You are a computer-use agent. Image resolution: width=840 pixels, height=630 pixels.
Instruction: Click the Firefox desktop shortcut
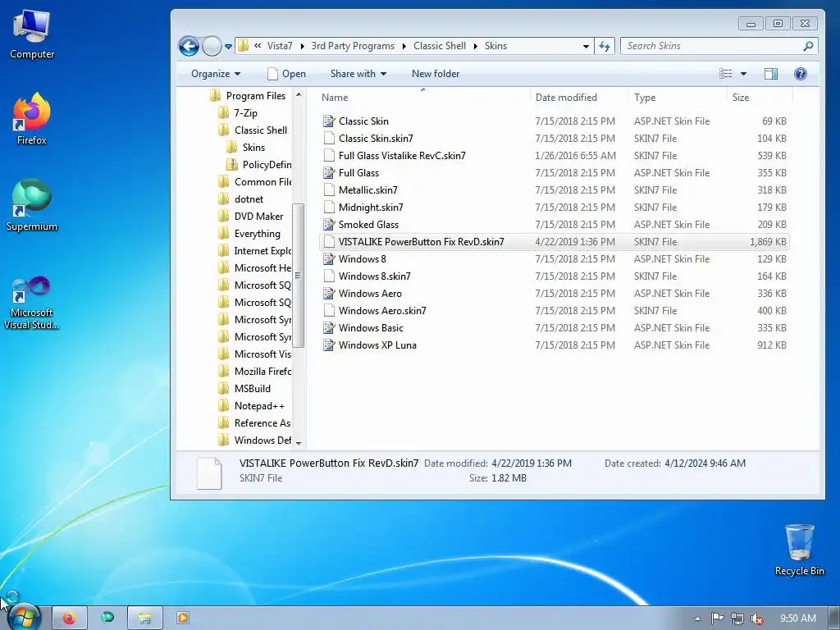coord(32,119)
